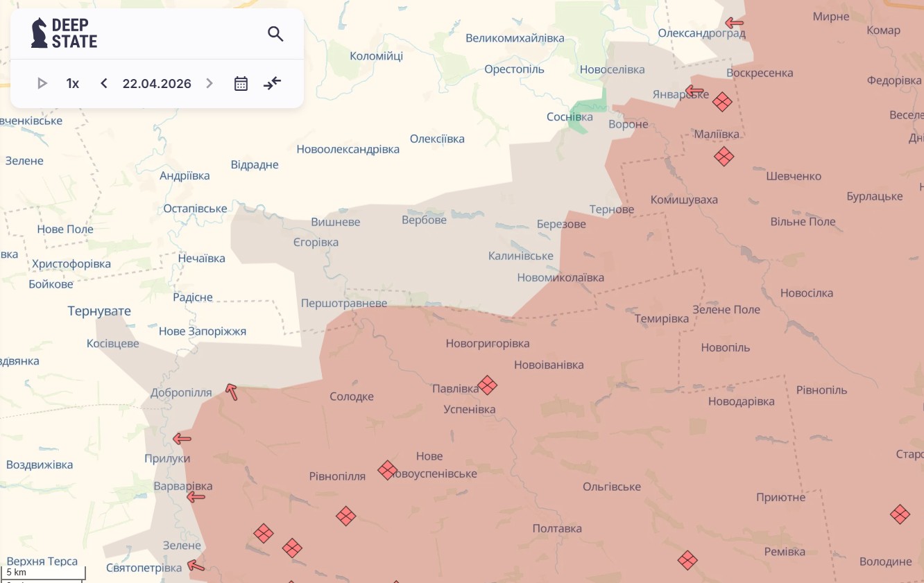
Task: Click the Тернувате town label
Action: [x=99, y=311]
